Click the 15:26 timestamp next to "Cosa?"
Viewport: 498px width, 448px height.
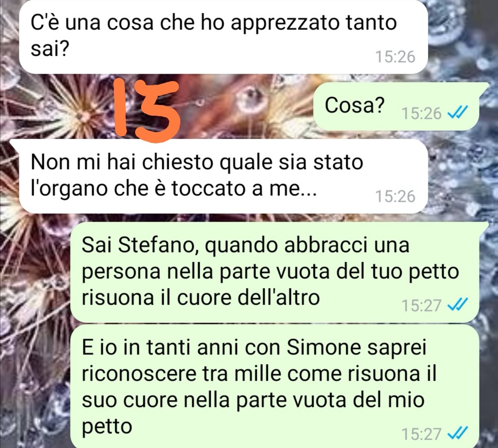coord(421,113)
